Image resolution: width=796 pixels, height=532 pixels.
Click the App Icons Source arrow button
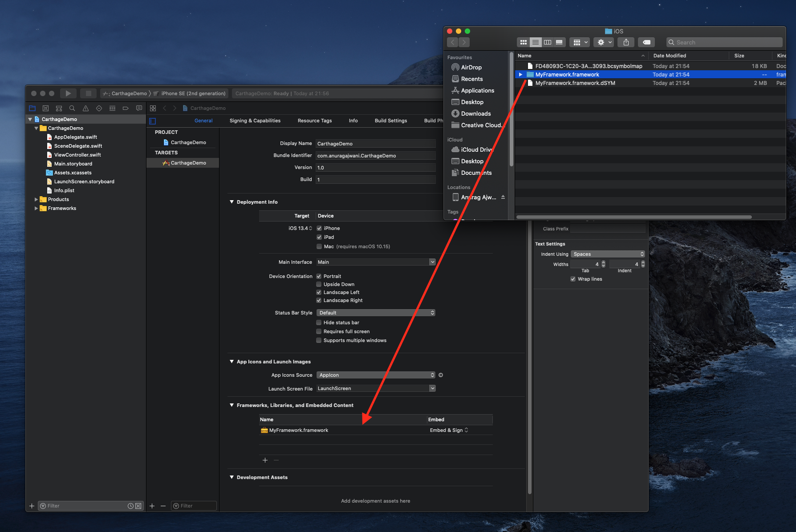click(x=441, y=375)
